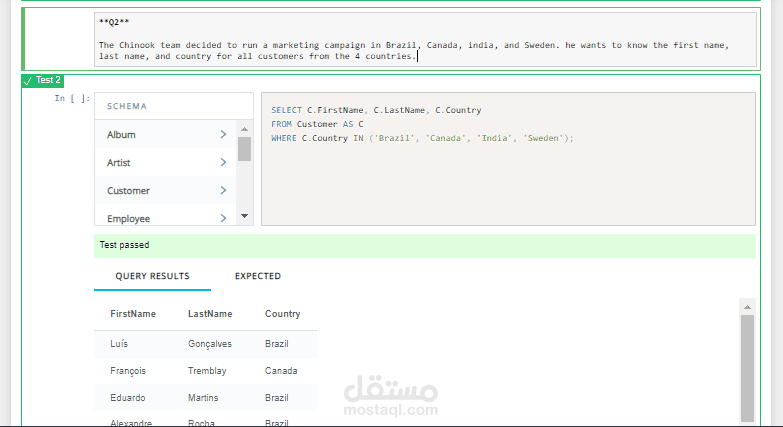Select the Customer schema row
Image resolution: width=783 pixels, height=427 pixels.
coord(165,190)
